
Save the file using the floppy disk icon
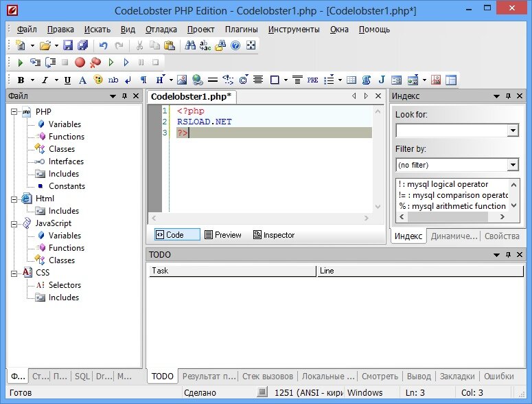68,45
